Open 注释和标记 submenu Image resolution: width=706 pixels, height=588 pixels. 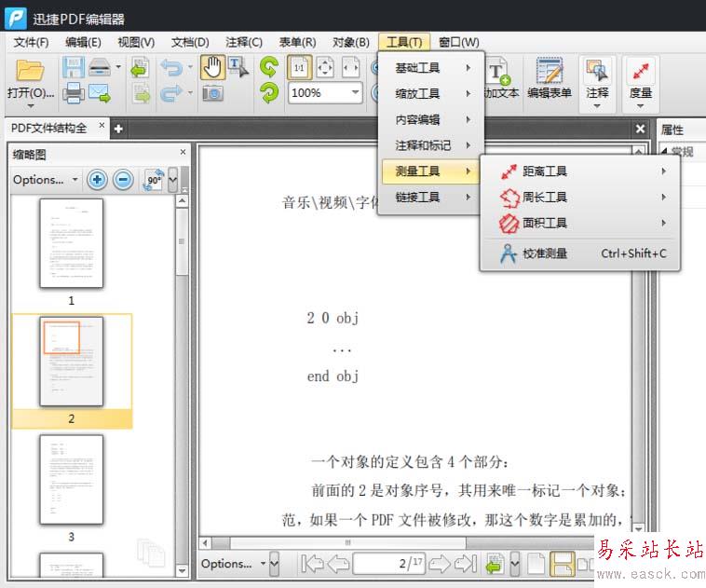click(430, 145)
